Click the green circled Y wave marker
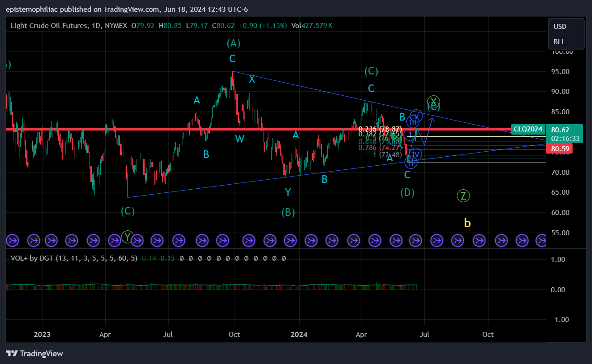The width and height of the screenshot is (592, 364). 128,237
